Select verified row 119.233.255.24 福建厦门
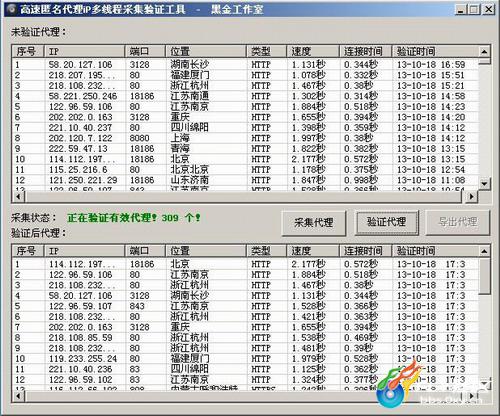Viewport: 500px width, 416px height. click(245, 359)
